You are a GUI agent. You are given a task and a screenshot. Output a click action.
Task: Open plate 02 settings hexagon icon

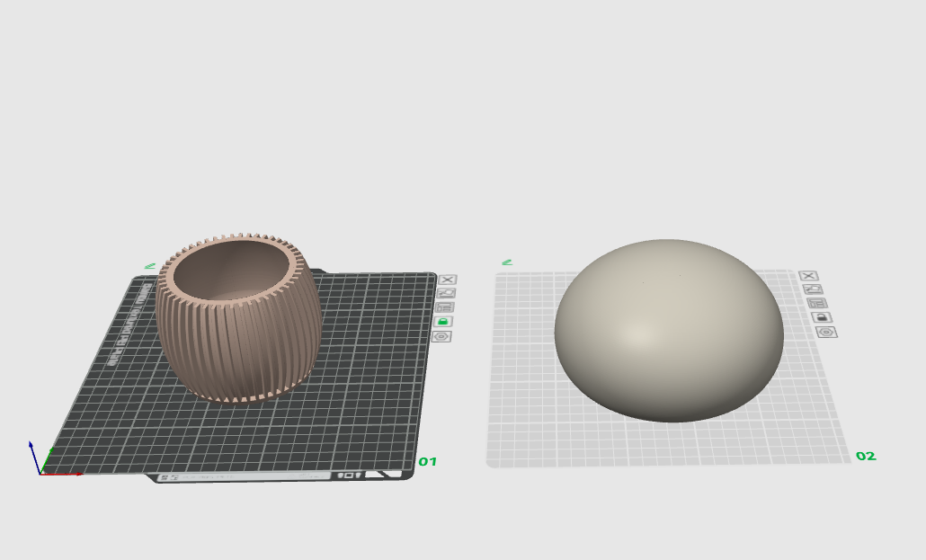[x=826, y=332]
